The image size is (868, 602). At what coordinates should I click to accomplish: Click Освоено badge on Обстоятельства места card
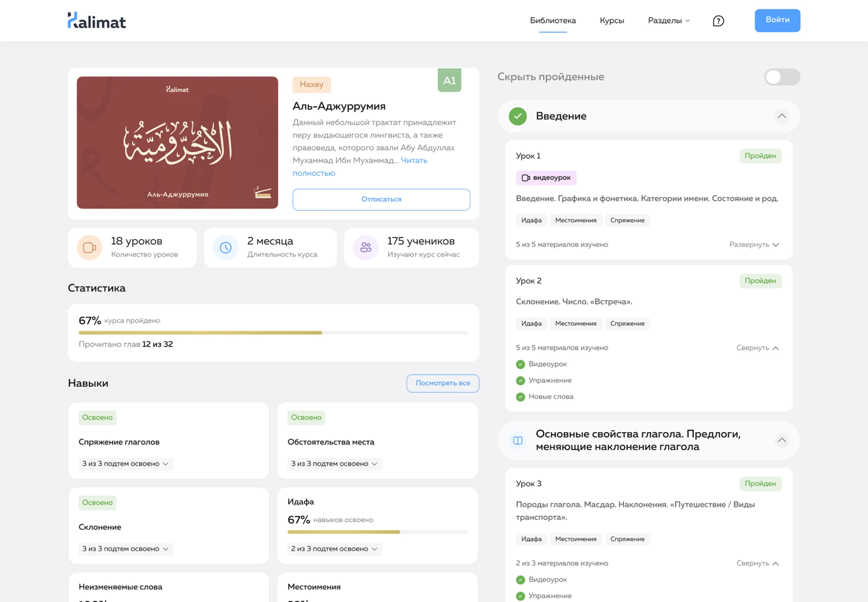pos(306,417)
